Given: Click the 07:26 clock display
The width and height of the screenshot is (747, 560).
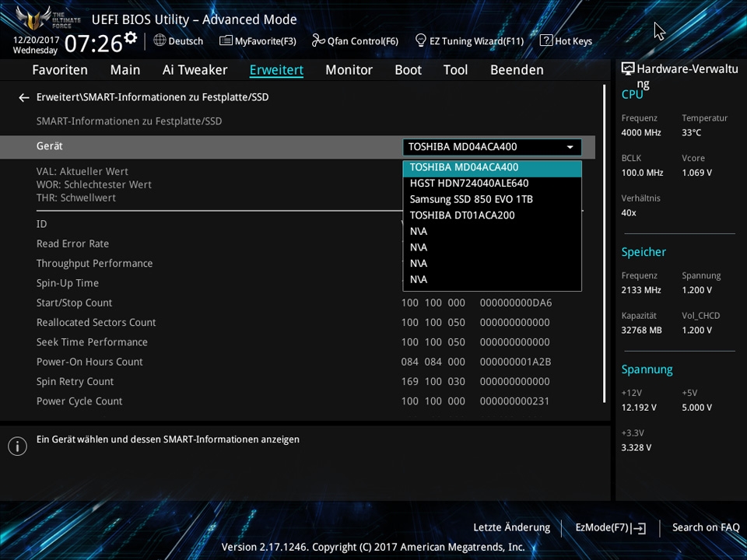Looking at the screenshot, I should pyautogui.click(x=93, y=44).
